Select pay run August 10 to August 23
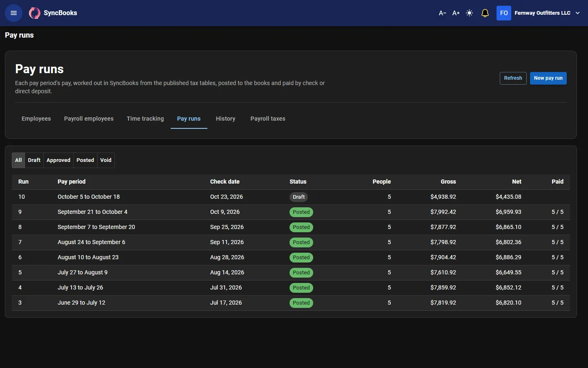Viewport: 588px width, 368px height. [x=291, y=258]
